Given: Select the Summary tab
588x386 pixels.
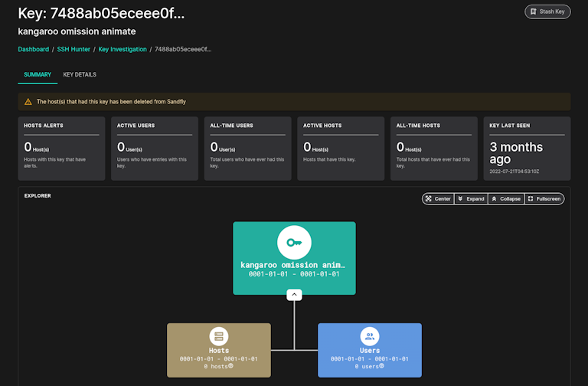Looking at the screenshot, I should click(x=38, y=74).
